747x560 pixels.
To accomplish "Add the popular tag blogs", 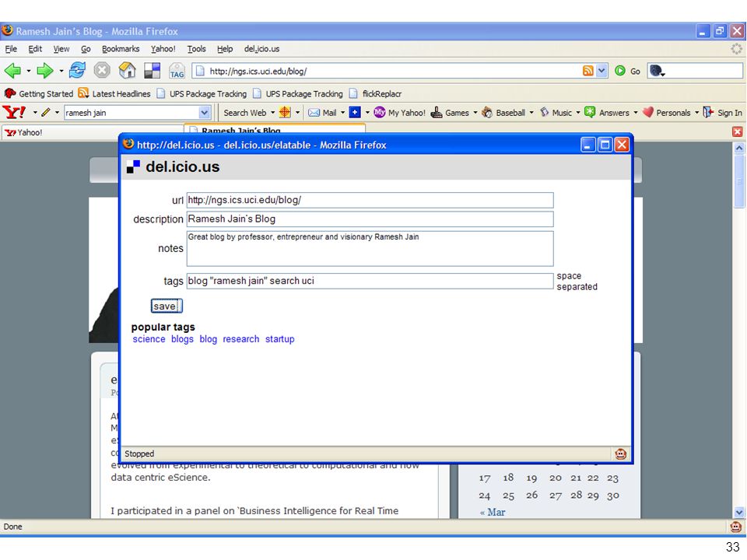I will pyautogui.click(x=182, y=339).
